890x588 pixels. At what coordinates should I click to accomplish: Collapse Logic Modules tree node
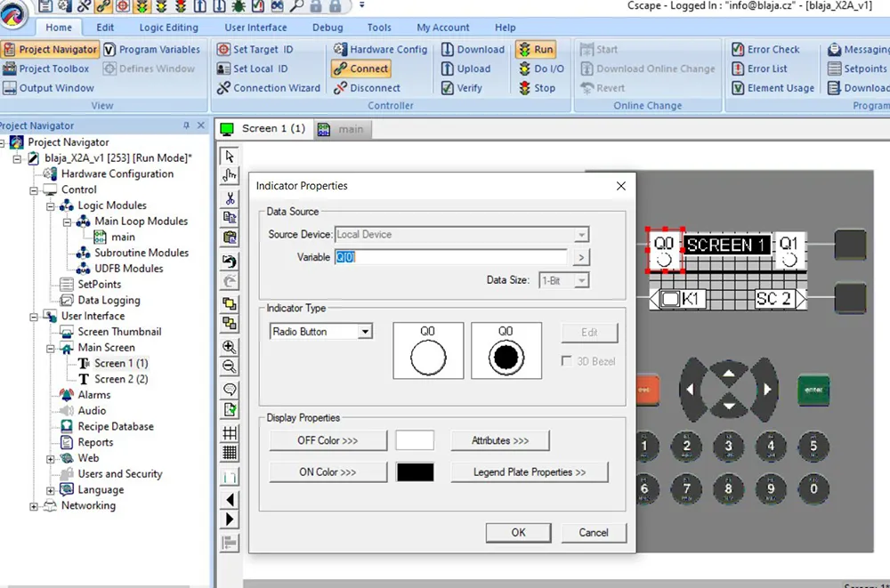(x=51, y=206)
